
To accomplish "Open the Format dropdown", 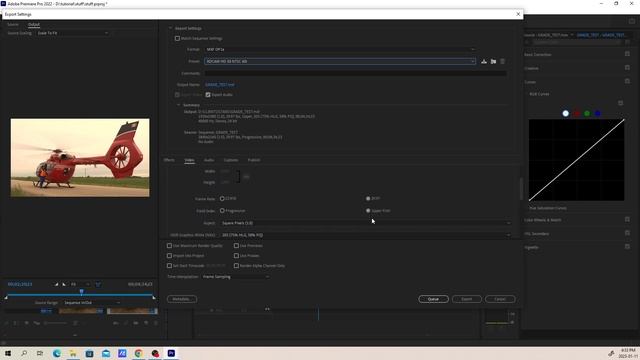I will [x=340, y=49].
